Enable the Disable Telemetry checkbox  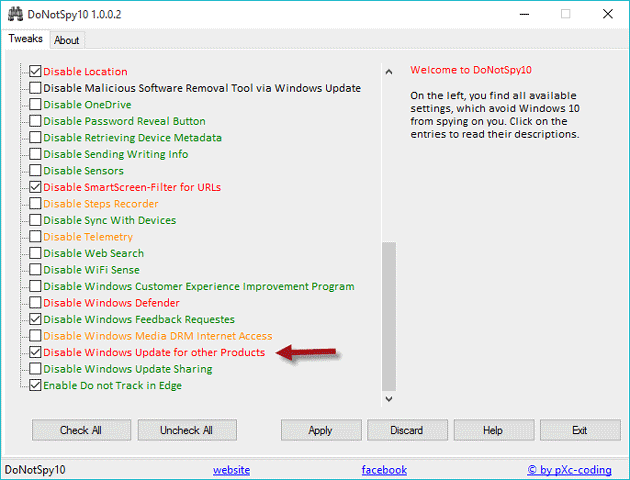point(35,236)
